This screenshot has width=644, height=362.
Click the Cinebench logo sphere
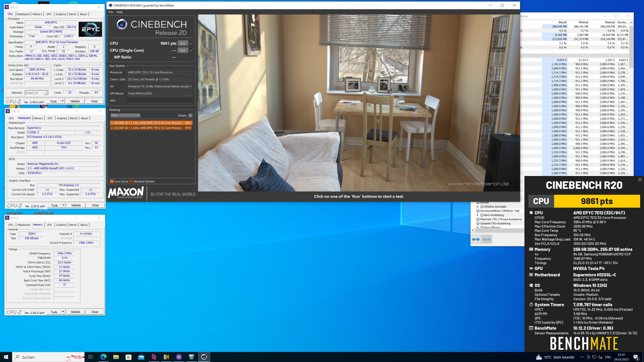[122, 24]
